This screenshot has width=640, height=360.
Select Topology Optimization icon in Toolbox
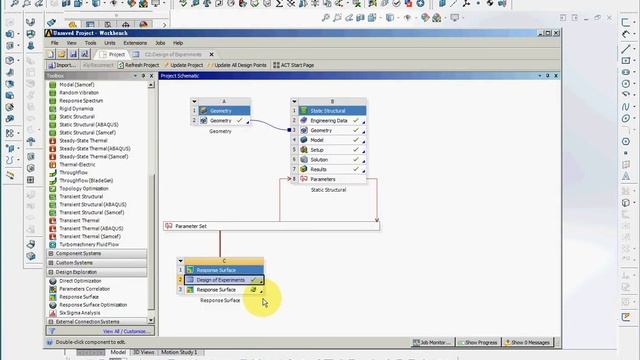53,189
